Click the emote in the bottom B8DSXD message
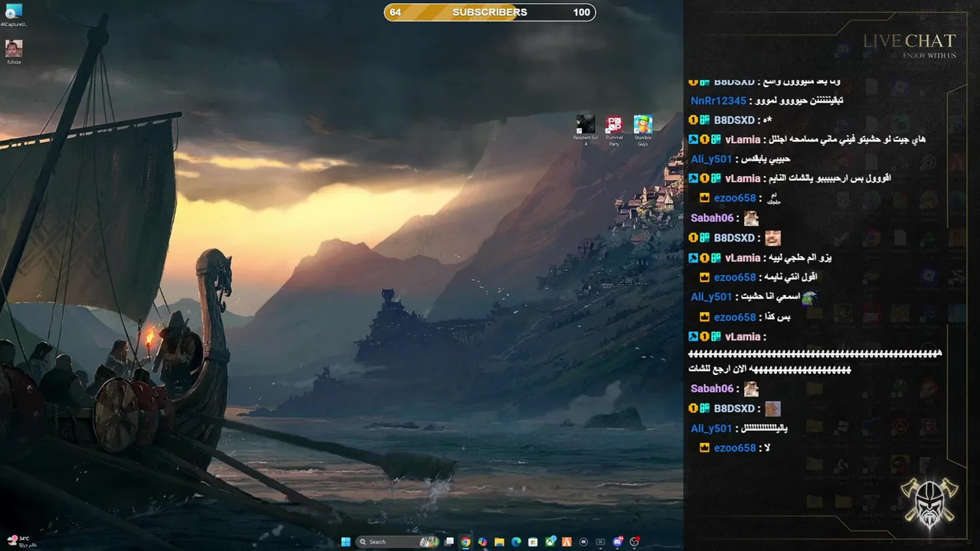The height and width of the screenshot is (551, 980). click(773, 409)
